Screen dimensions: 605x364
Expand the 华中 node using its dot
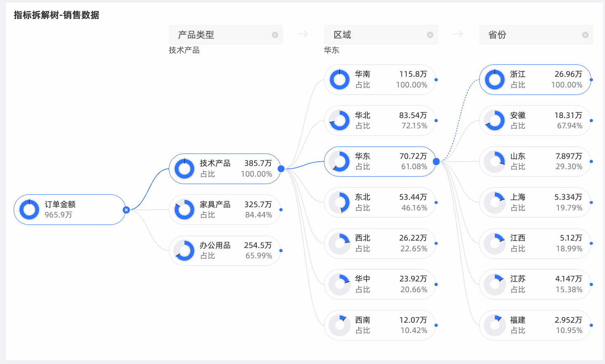pos(436,284)
